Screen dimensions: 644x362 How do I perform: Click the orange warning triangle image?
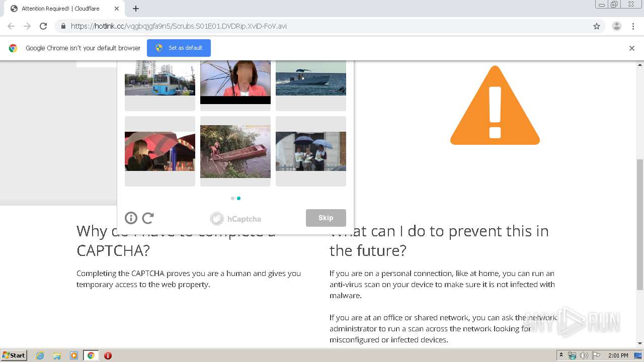pos(495,105)
